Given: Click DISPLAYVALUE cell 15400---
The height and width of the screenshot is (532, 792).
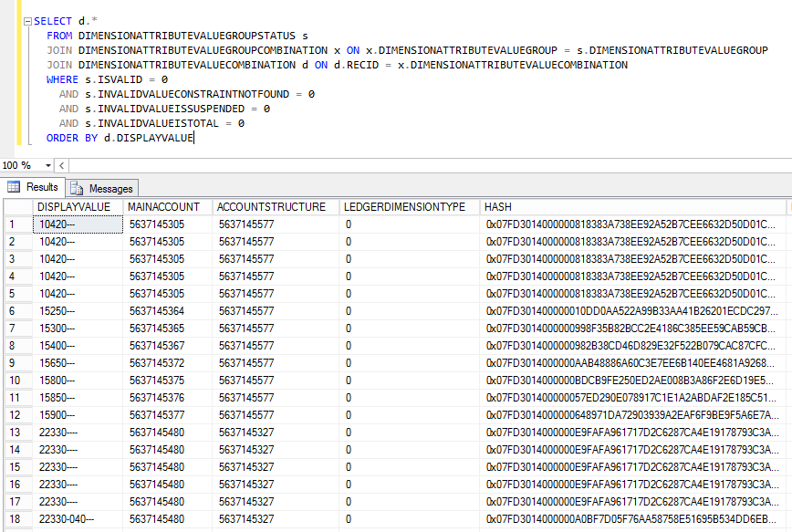Looking at the screenshot, I should coord(78,346).
